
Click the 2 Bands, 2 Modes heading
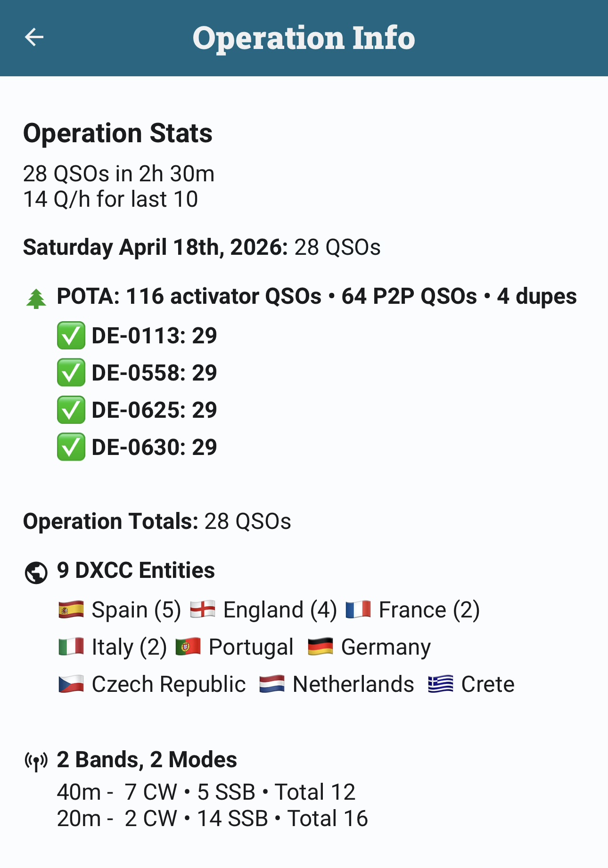pos(147,760)
